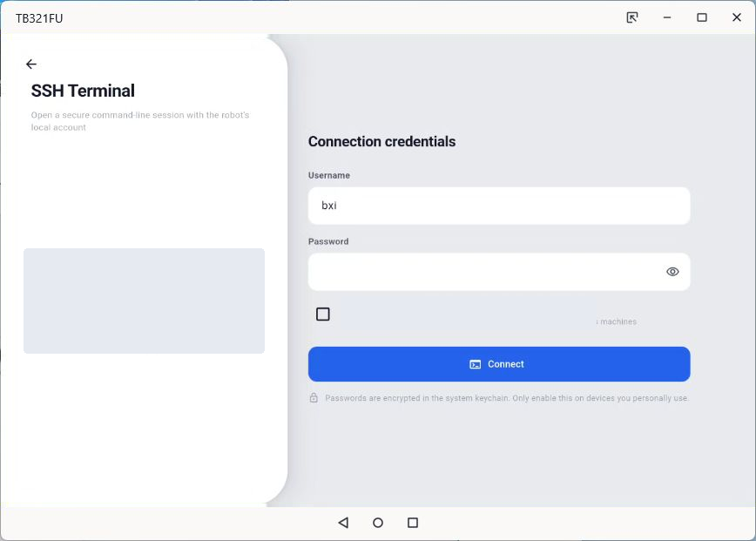756x541 pixels.
Task: Click the Connection credentials heading
Action: [381, 142]
